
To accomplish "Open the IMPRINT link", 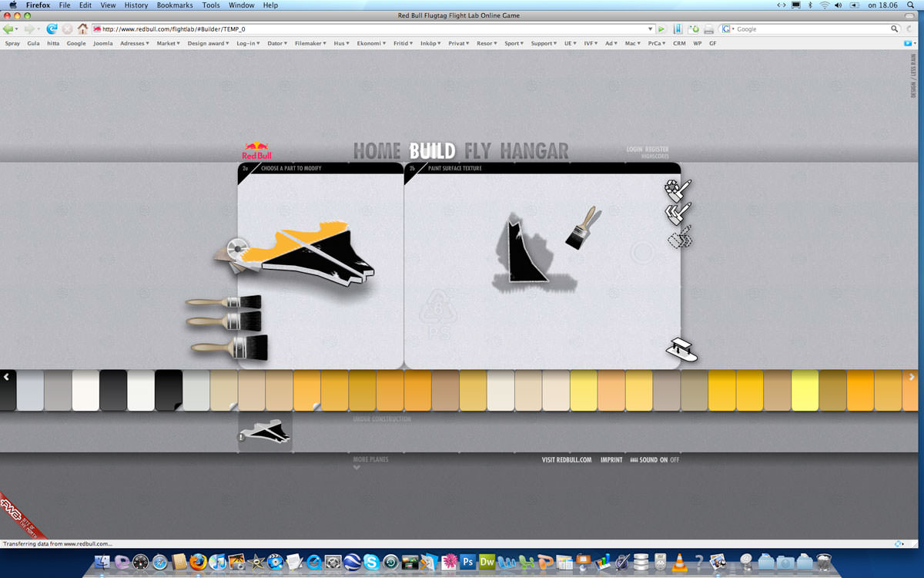I will (x=611, y=460).
